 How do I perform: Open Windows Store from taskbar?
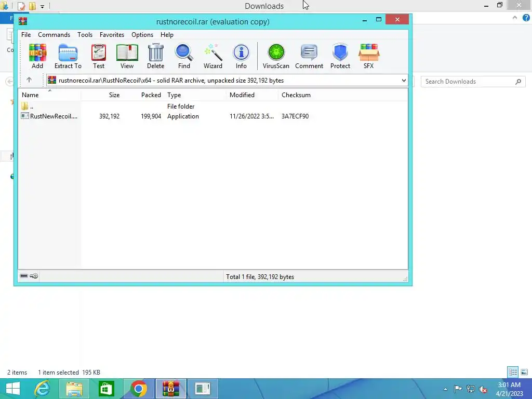(x=106, y=389)
